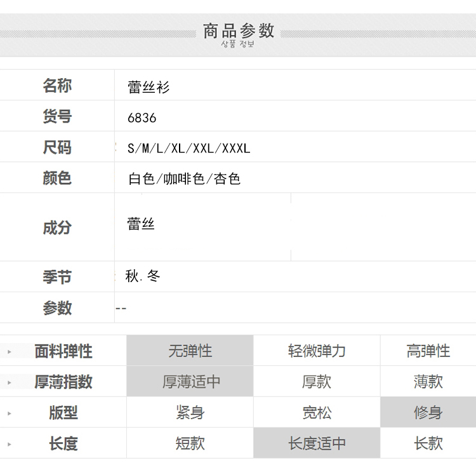
Task: Click the small triangle beside 长度
Action: pos(10,444)
